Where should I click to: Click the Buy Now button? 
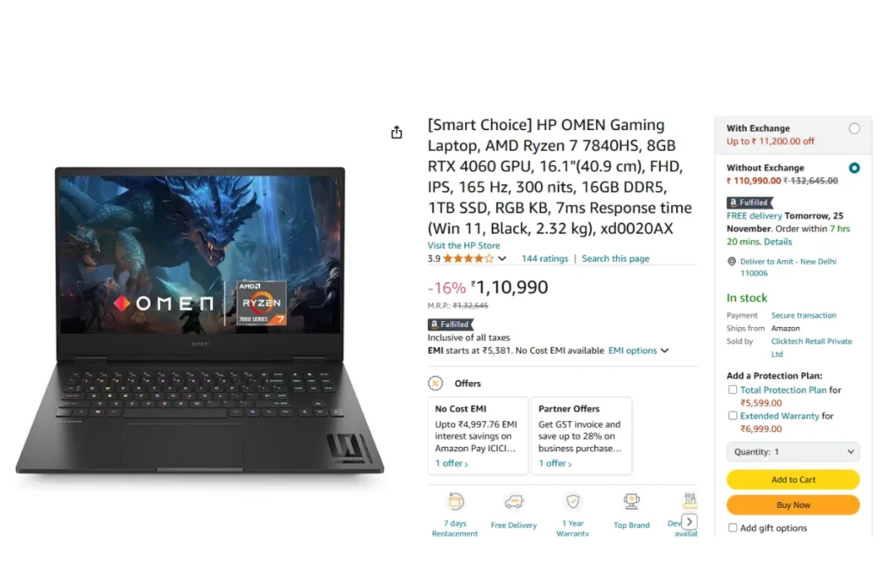click(793, 504)
